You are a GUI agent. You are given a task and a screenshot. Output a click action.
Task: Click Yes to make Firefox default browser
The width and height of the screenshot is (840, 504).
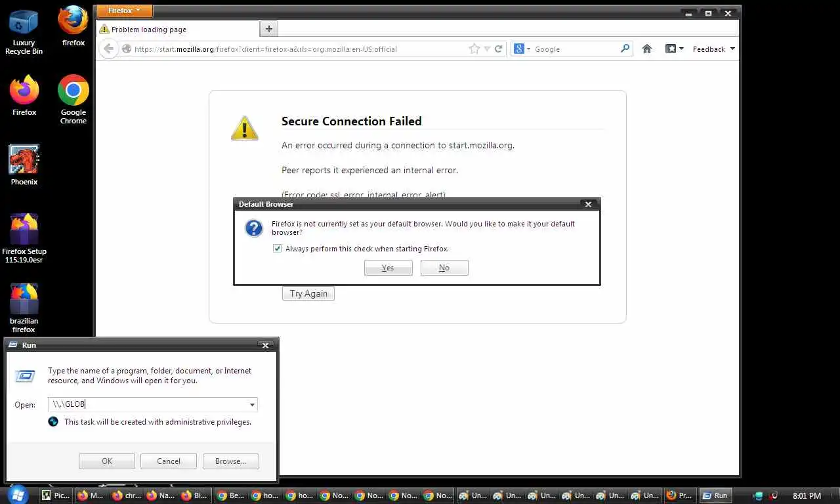(388, 268)
